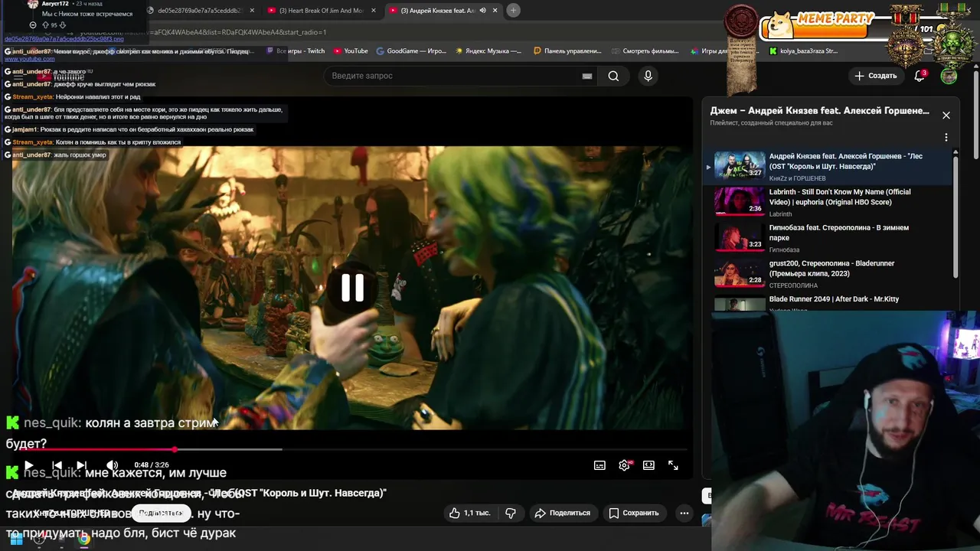Open the on-screen keyboard icon in search
Viewport: 980px width, 551px height.
click(x=586, y=76)
